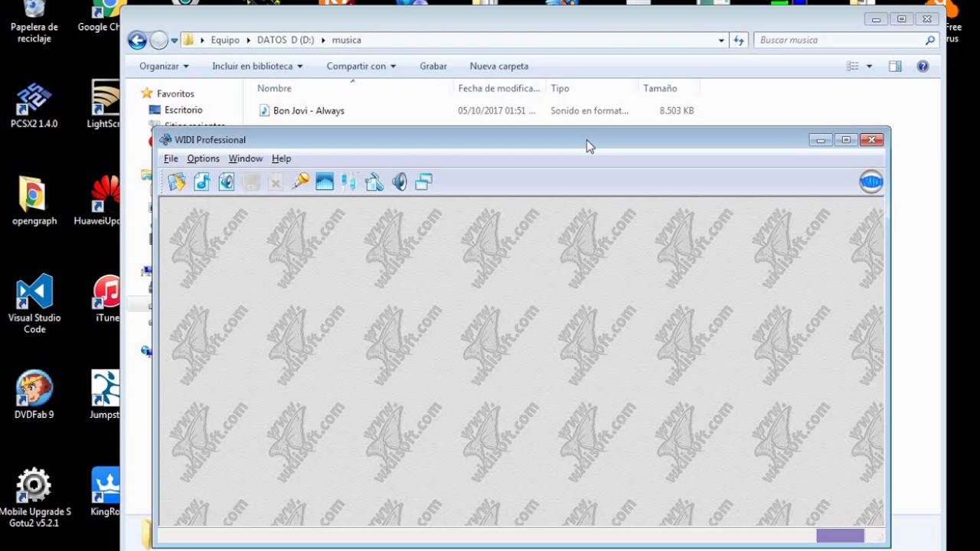Click the cascade windows icon
Viewport: 980px width, 551px height.
[x=423, y=182]
